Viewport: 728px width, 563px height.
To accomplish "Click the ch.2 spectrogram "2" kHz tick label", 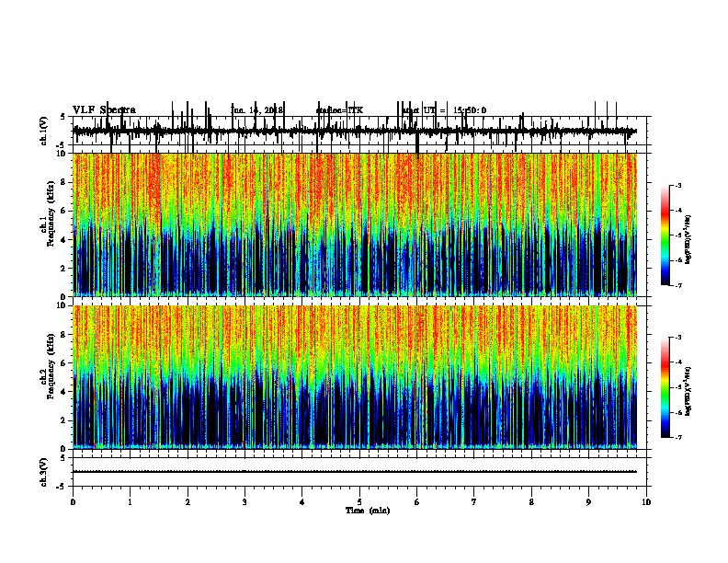I will click(x=64, y=420).
